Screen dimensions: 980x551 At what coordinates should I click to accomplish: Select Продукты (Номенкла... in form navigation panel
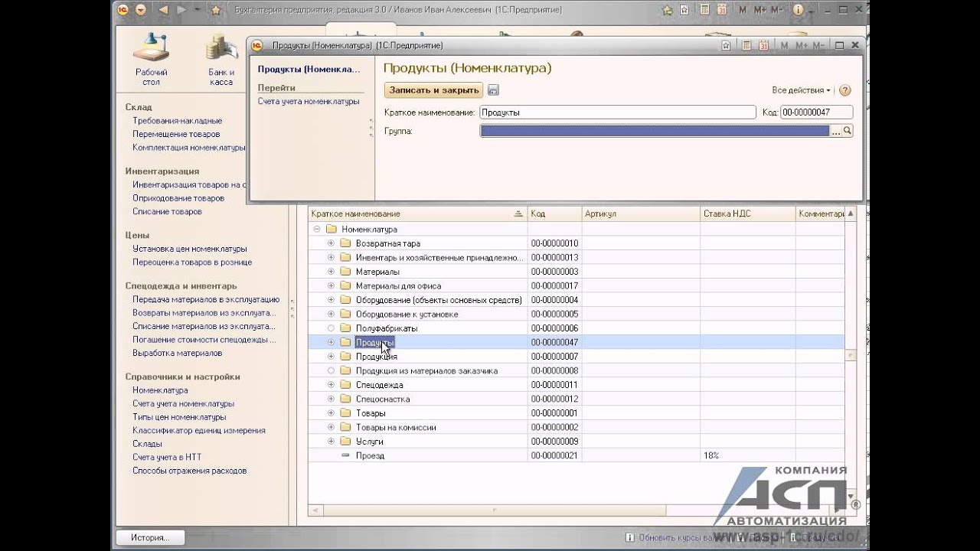(309, 69)
